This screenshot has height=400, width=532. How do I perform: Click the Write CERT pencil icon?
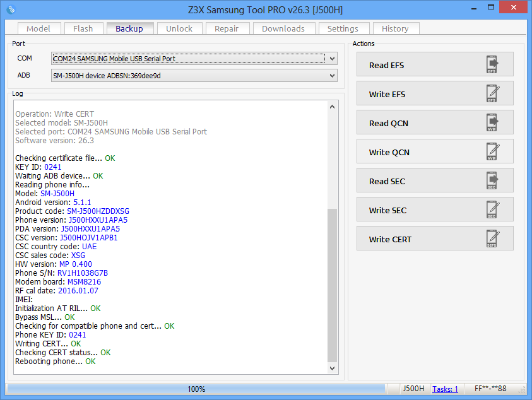click(x=493, y=238)
